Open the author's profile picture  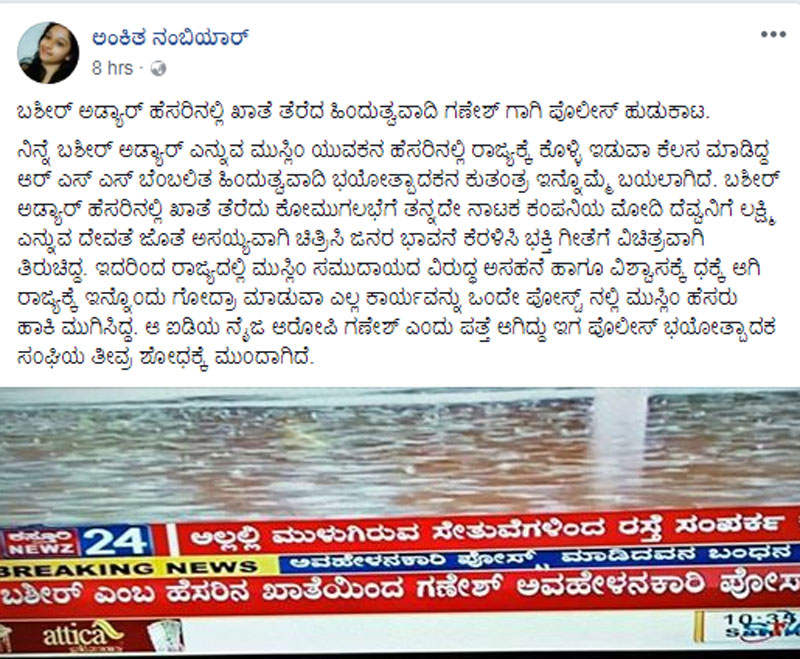point(48,53)
